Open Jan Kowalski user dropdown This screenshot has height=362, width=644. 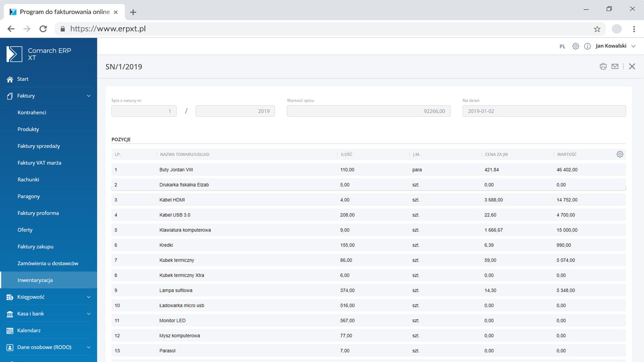(x=616, y=46)
